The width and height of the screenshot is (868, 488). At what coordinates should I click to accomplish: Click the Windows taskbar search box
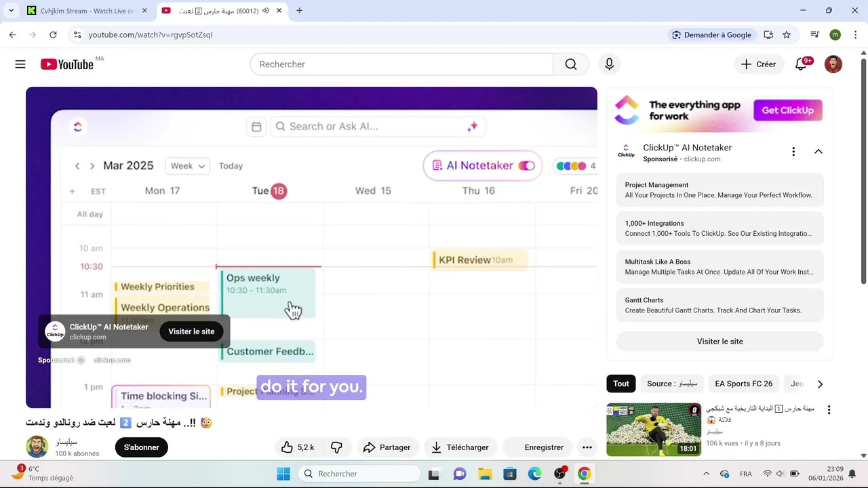click(361, 474)
